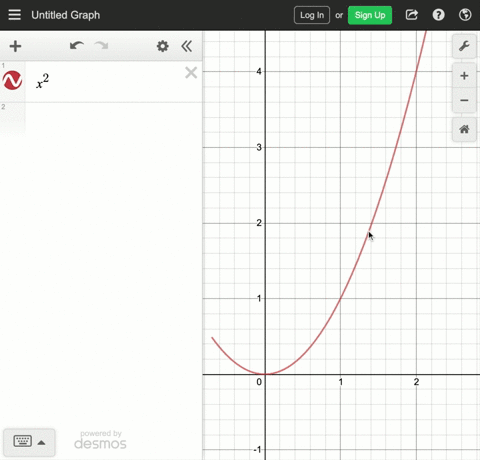Viewport: 480px width, 460px height.
Task: Click the redo arrow
Action: (x=101, y=46)
